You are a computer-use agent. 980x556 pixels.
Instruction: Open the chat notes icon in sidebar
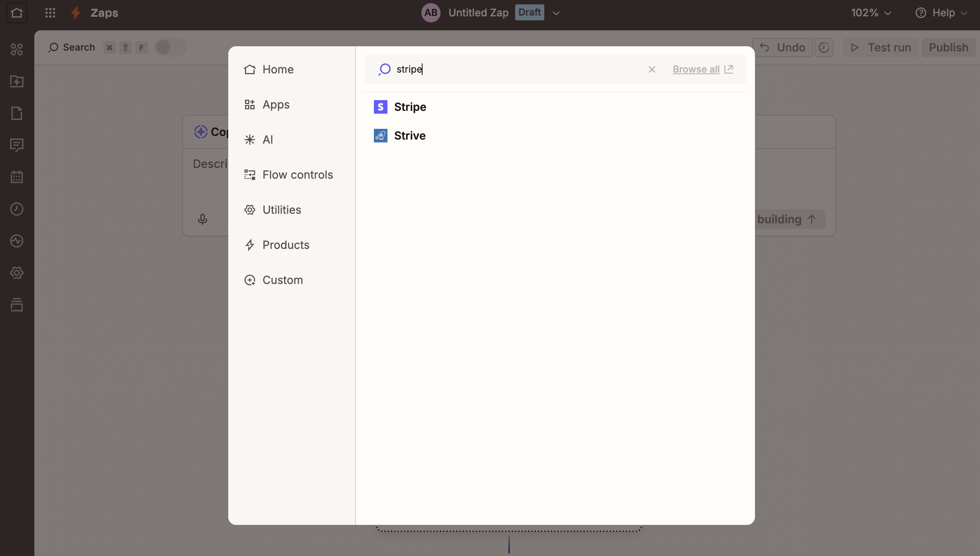pos(17,145)
